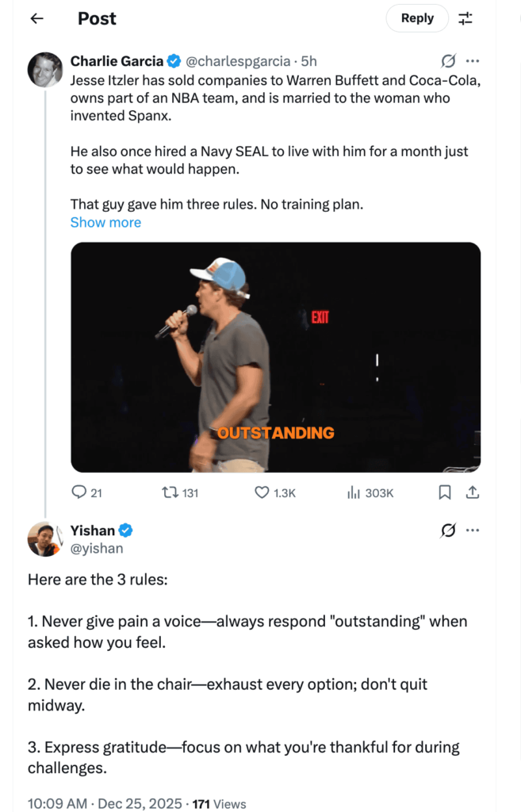Bookmark Charlie Garcia's post
The height and width of the screenshot is (812, 521).
445,492
